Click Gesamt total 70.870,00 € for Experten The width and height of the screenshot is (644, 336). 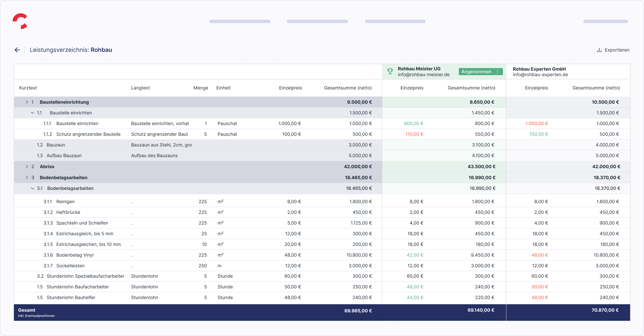[605, 310]
